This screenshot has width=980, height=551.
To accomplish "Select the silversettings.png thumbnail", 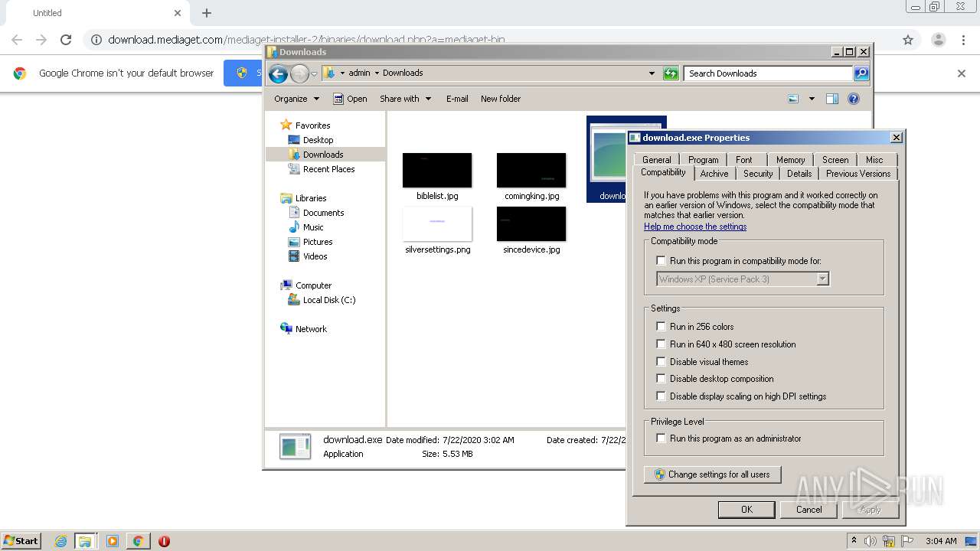I will pyautogui.click(x=437, y=223).
